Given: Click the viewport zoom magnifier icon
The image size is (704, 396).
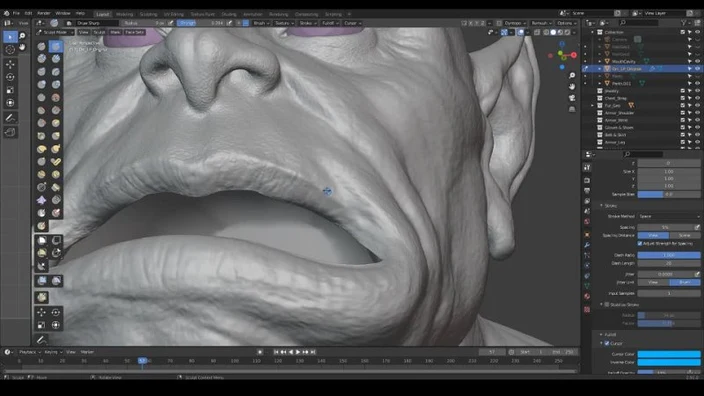Looking at the screenshot, I should click(x=572, y=75).
